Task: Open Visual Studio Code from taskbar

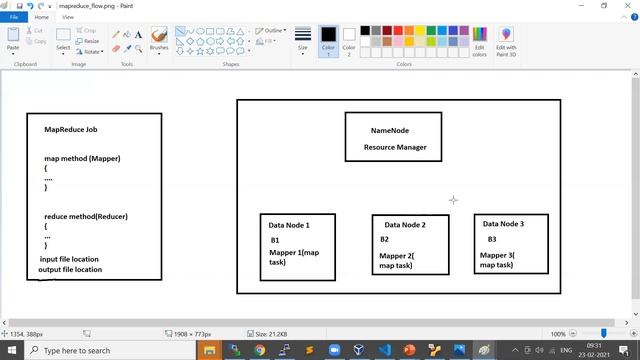Action: click(x=384, y=350)
